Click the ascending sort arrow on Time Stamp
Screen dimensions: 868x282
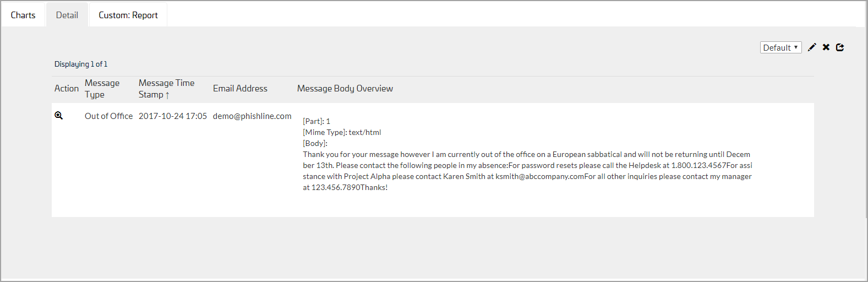click(167, 95)
